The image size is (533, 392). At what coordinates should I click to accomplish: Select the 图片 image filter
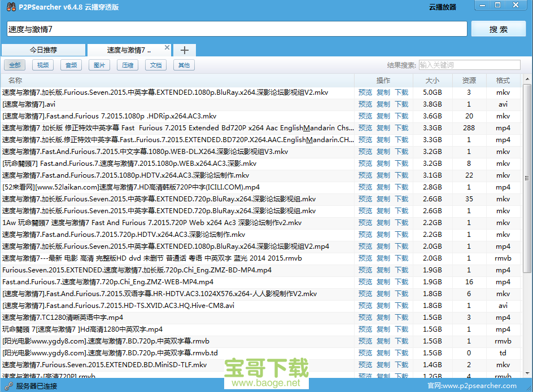click(x=99, y=65)
